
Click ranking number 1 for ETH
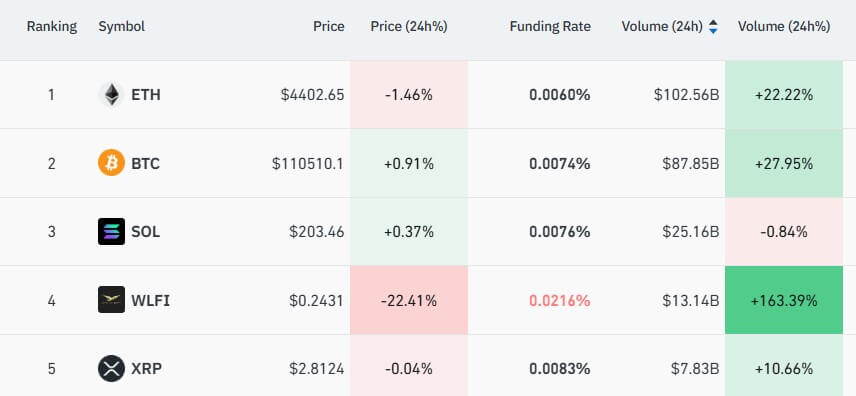51,95
